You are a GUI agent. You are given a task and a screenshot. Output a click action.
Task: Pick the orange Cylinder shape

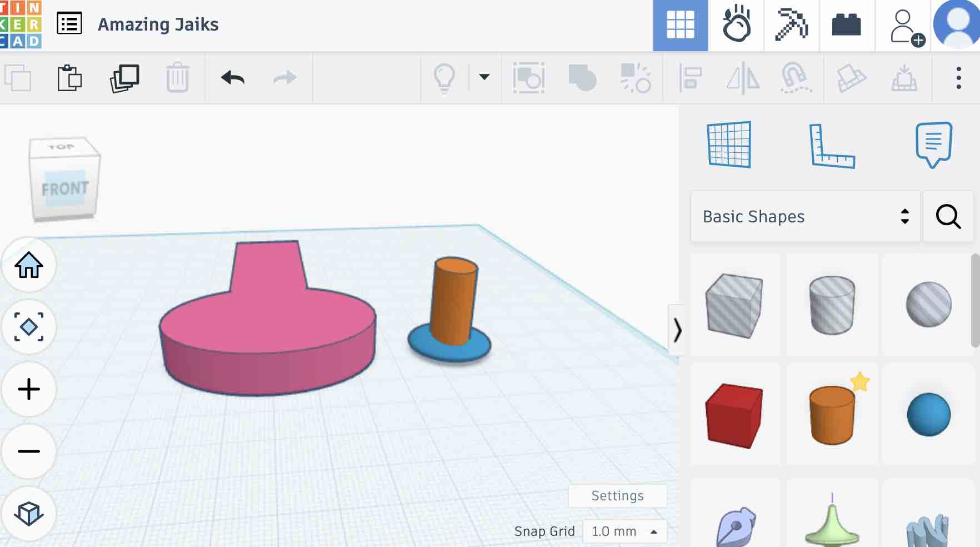(832, 416)
